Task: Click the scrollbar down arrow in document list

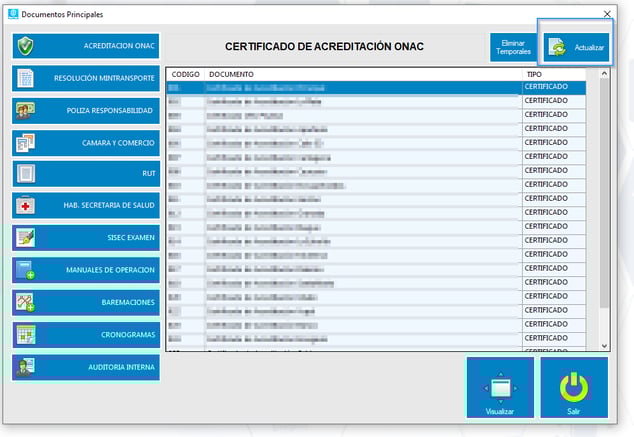Action: [x=603, y=345]
